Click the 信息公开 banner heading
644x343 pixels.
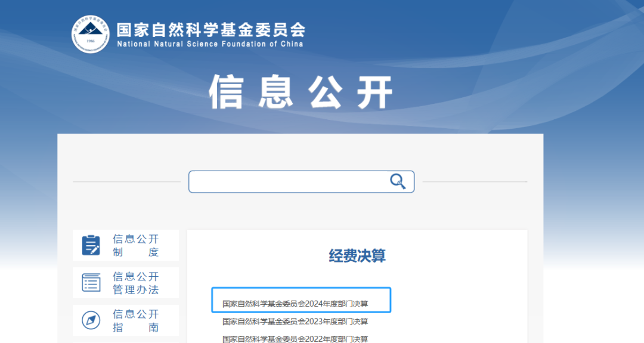pos(301,92)
